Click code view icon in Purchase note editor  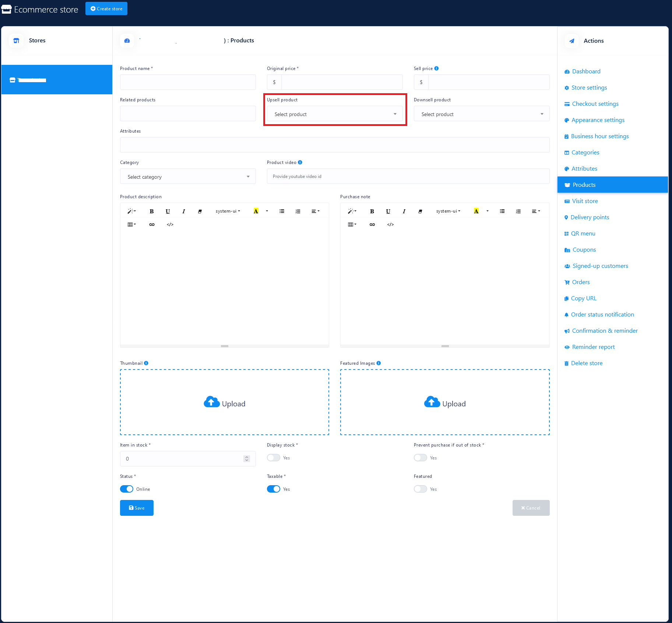pos(390,224)
